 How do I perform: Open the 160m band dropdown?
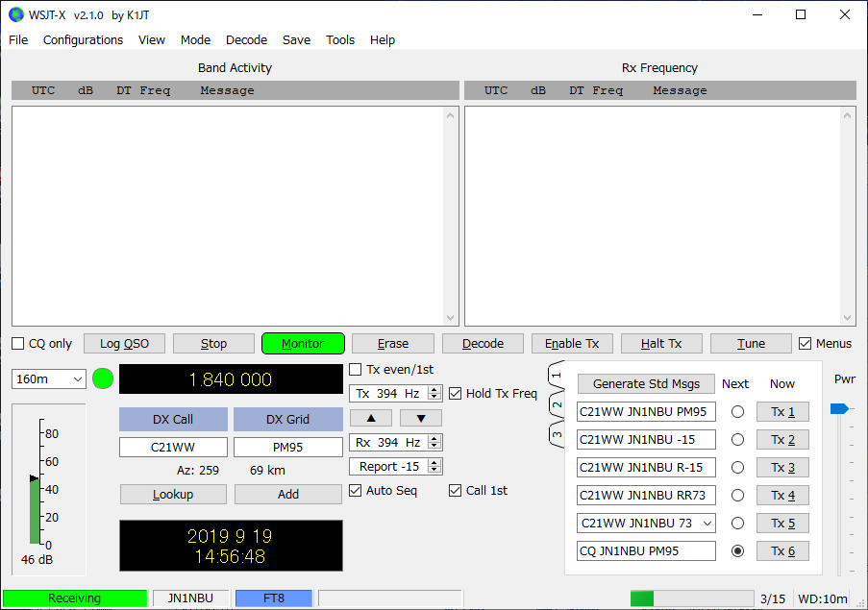tap(49, 378)
